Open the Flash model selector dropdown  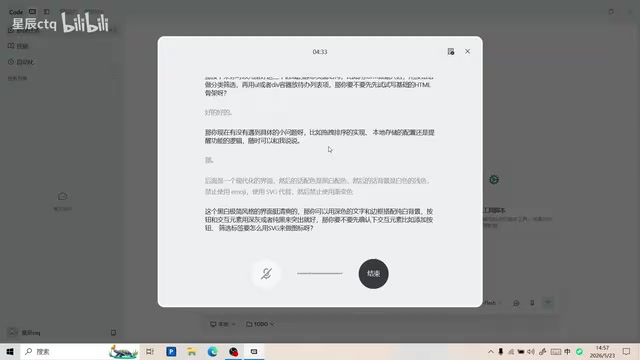[493, 303]
